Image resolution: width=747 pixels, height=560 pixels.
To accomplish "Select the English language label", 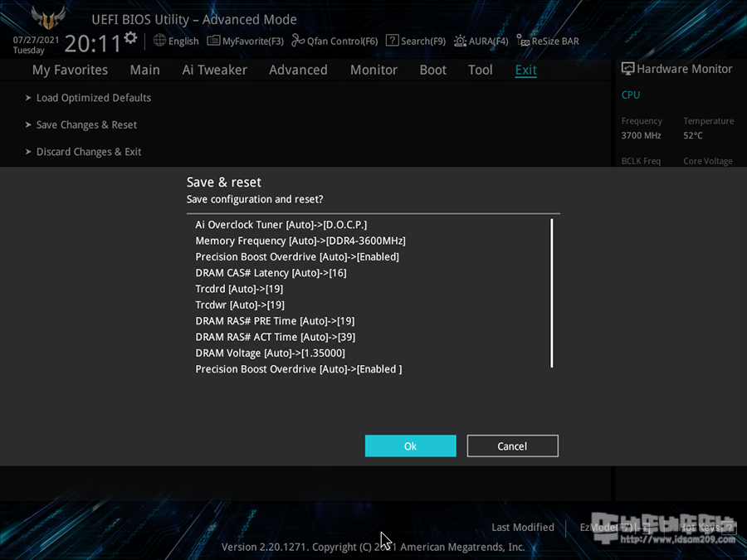I will (183, 41).
